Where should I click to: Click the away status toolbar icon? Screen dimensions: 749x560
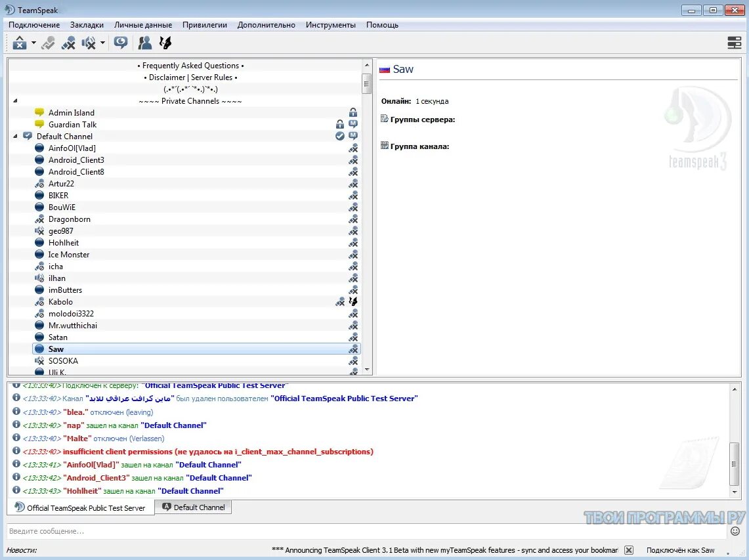(x=20, y=43)
